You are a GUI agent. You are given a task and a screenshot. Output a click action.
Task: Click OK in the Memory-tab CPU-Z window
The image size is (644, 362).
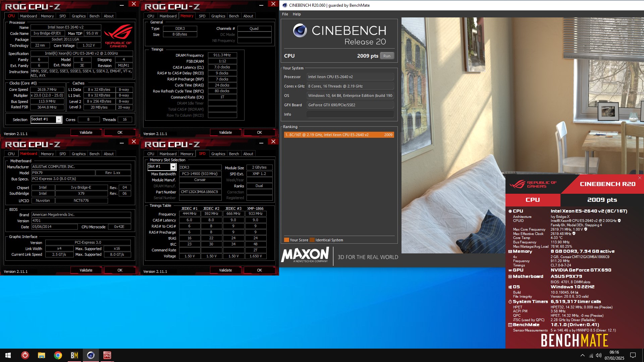tap(259, 132)
